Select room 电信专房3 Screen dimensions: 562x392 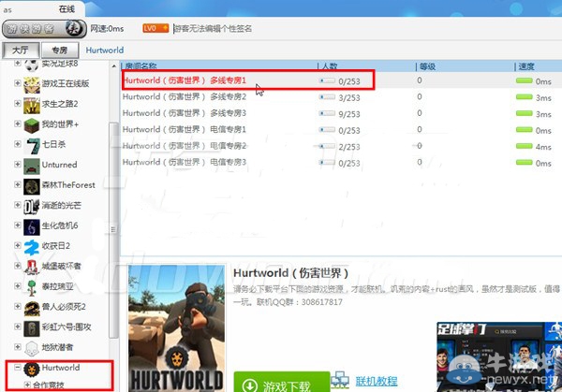(x=185, y=162)
